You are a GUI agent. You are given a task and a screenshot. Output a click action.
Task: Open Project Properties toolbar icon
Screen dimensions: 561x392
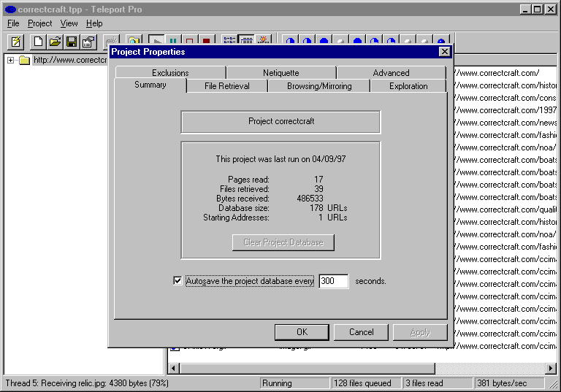[88, 42]
